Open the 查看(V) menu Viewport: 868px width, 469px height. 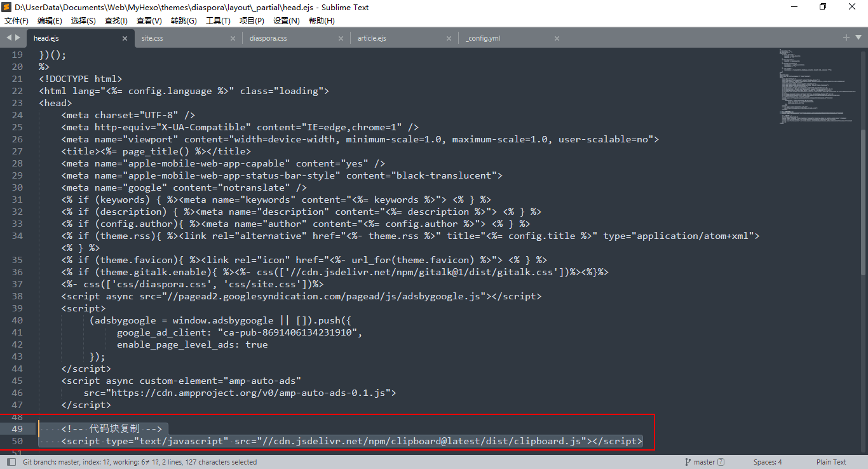pyautogui.click(x=149, y=21)
